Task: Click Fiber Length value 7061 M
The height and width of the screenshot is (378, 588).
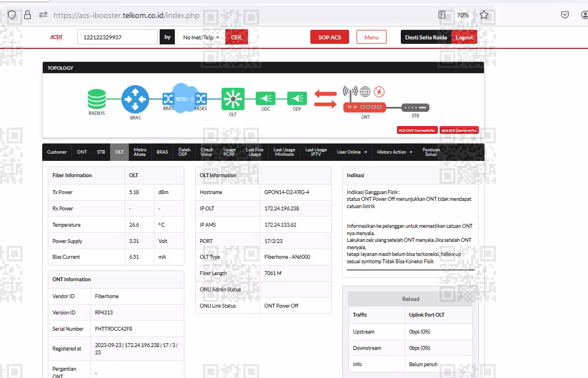Action: pyautogui.click(x=273, y=273)
